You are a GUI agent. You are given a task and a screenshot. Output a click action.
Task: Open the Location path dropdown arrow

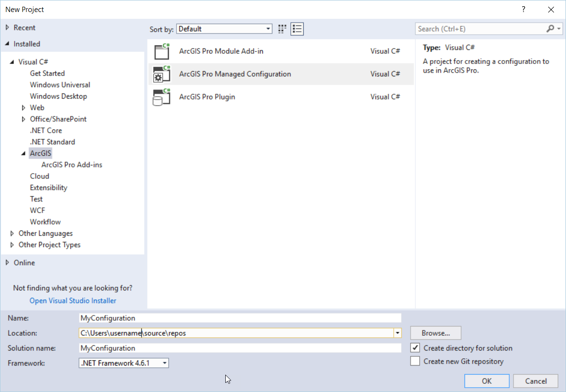tap(398, 333)
